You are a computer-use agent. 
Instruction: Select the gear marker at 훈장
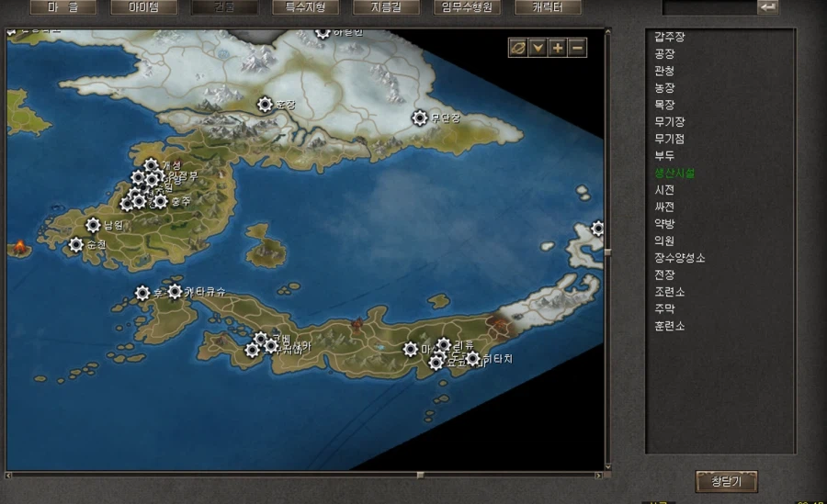click(265, 105)
